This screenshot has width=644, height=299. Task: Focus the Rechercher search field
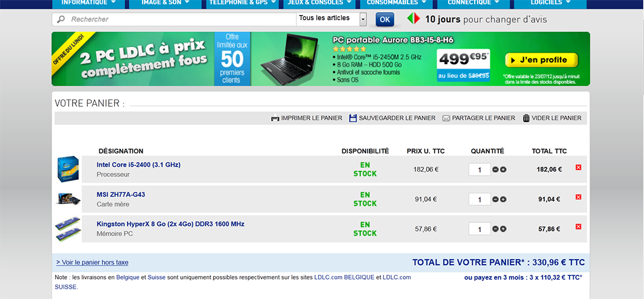tap(175, 19)
